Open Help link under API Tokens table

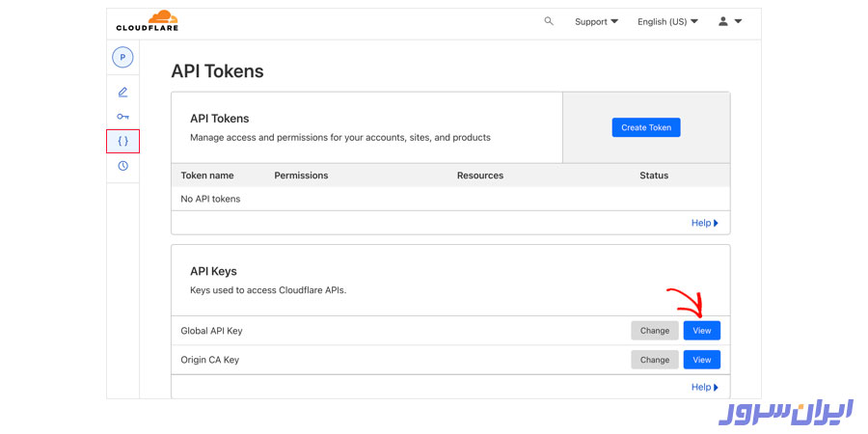704,223
